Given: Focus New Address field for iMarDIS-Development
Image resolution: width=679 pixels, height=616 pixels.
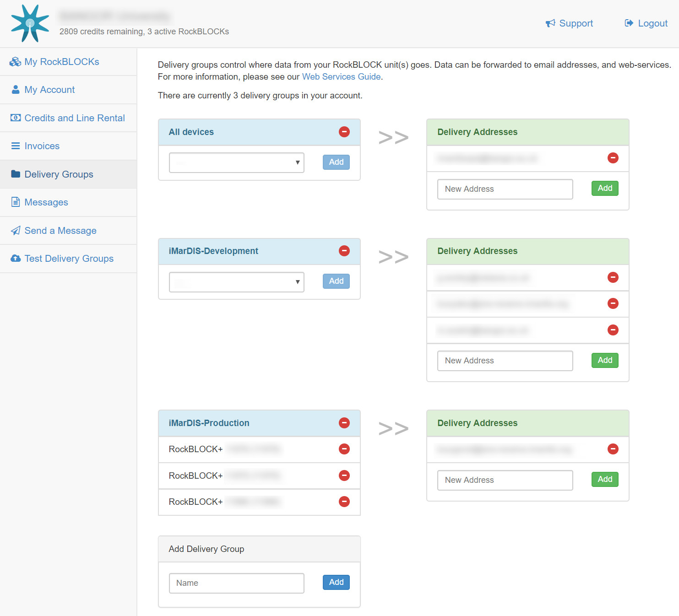Looking at the screenshot, I should (x=505, y=361).
